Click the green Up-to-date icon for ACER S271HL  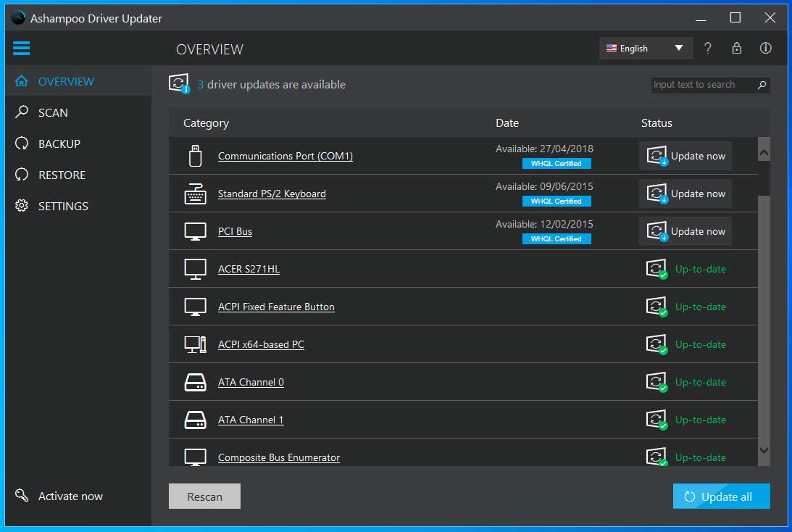click(x=656, y=269)
